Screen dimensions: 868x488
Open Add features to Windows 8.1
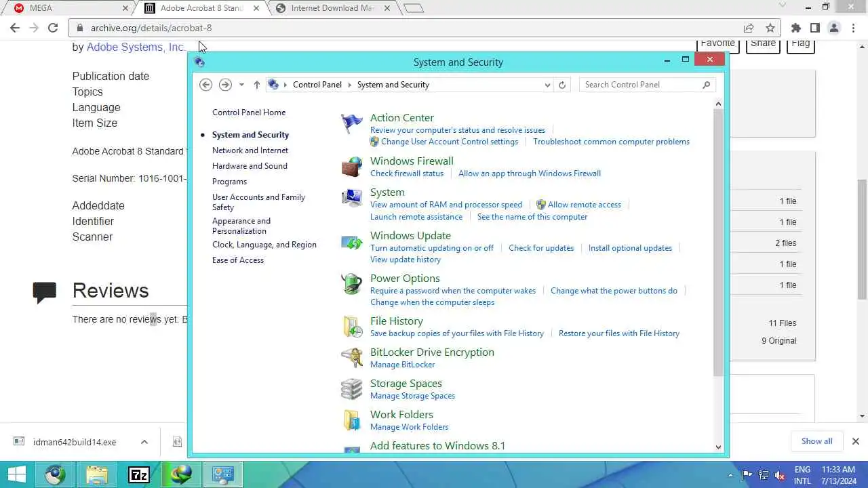pyautogui.click(x=437, y=446)
